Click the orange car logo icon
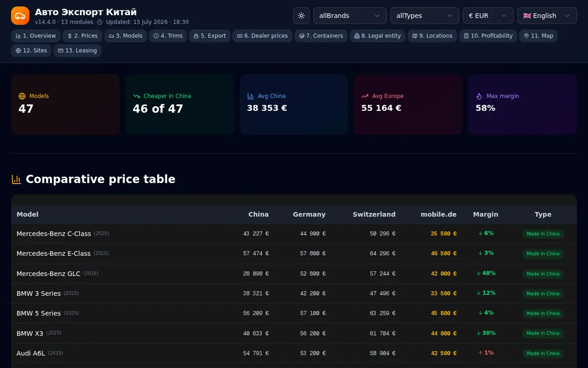Screen dimensions: 588x368 click(x=20, y=16)
